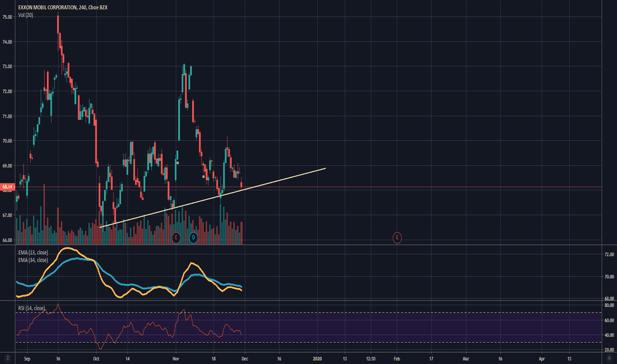Click the 75.00 price axis label
Viewport: 617px width, 364px height.
[7, 17]
